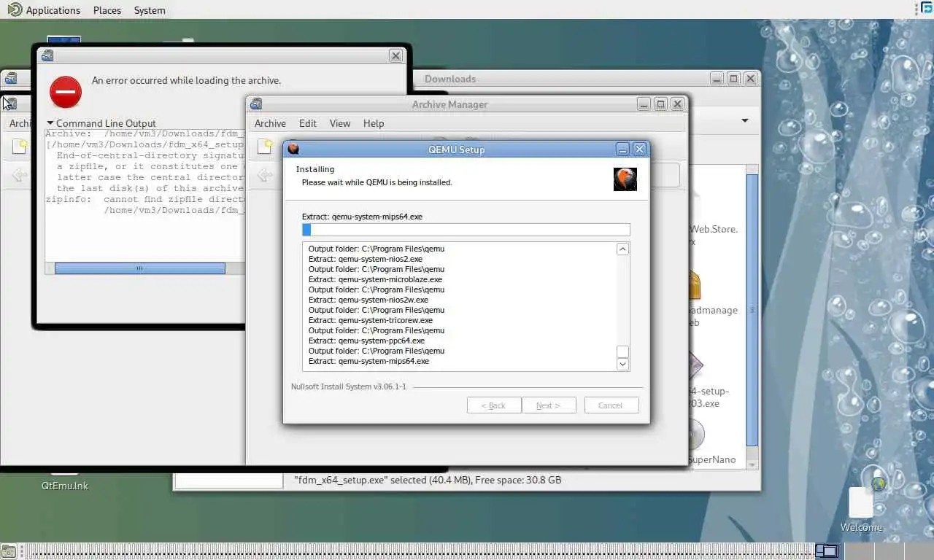Click 'Extract: qemu-system-nios2.exe' log line
The image size is (934, 560).
pos(366,259)
